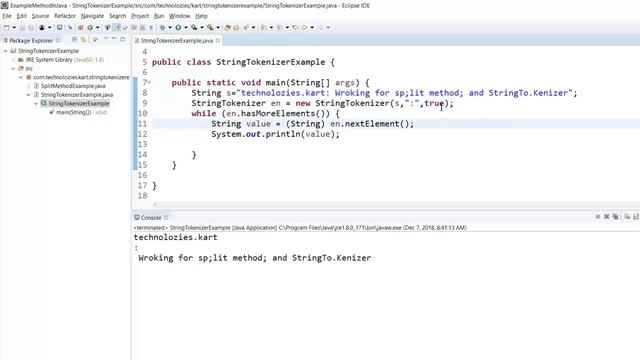Click the New Java Class green C icon

tap(90, 27)
